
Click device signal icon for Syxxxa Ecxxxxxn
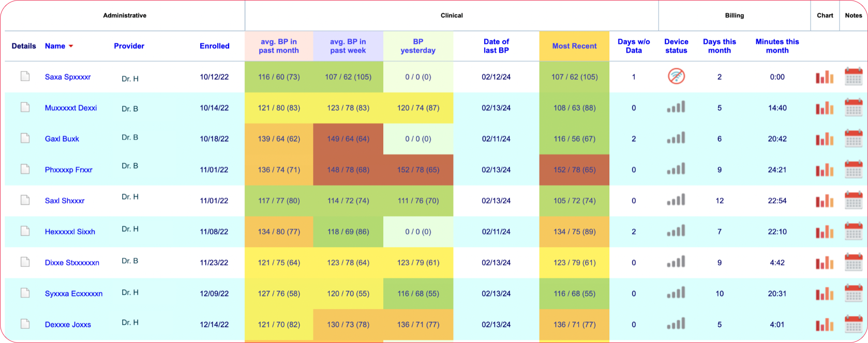click(x=676, y=293)
